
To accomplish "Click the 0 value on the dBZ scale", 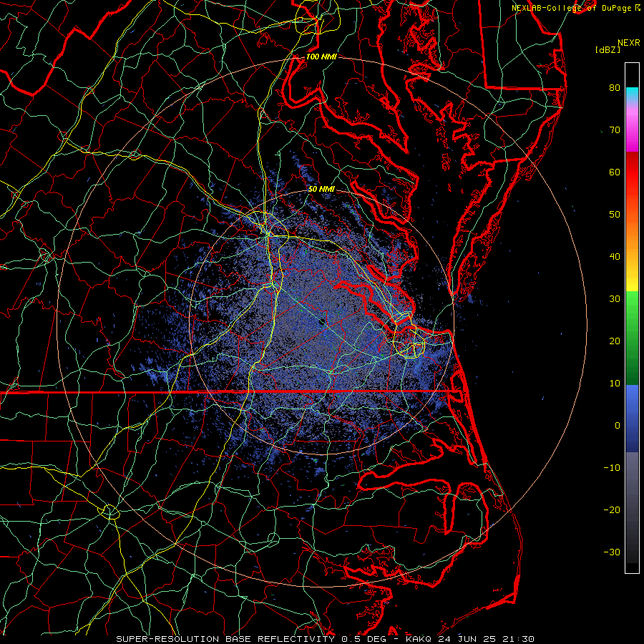I will (x=618, y=426).
